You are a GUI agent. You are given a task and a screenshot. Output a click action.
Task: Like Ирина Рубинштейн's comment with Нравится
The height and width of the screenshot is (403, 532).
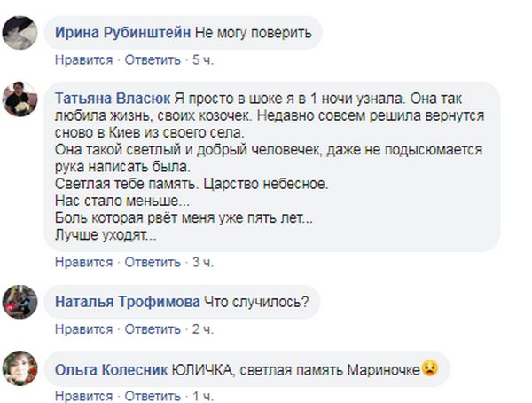pos(83,60)
